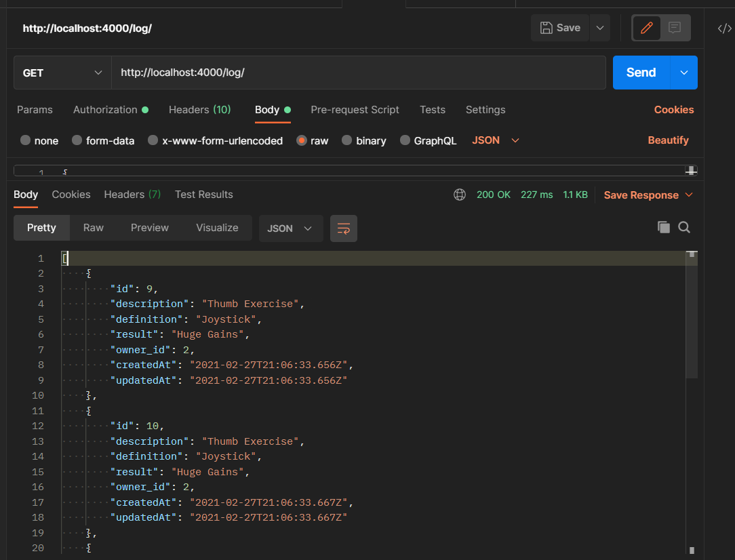Switch to the Tests tab
735x560 pixels.
tap(433, 109)
